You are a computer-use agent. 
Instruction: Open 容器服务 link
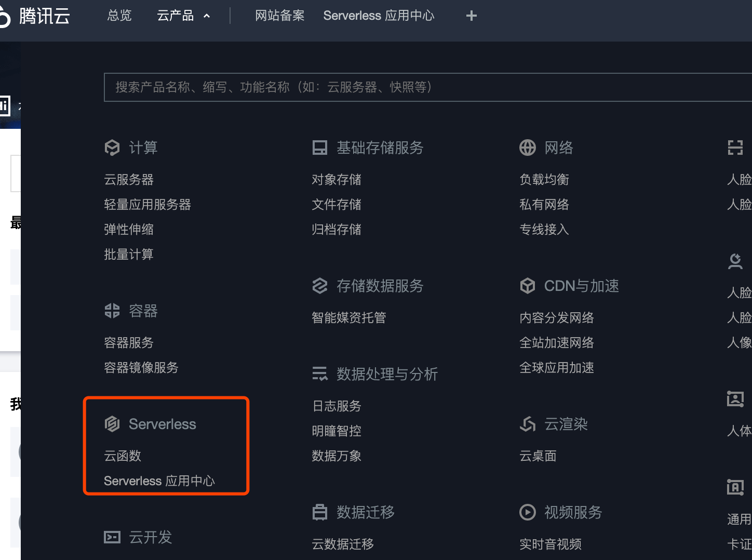pyautogui.click(x=129, y=343)
